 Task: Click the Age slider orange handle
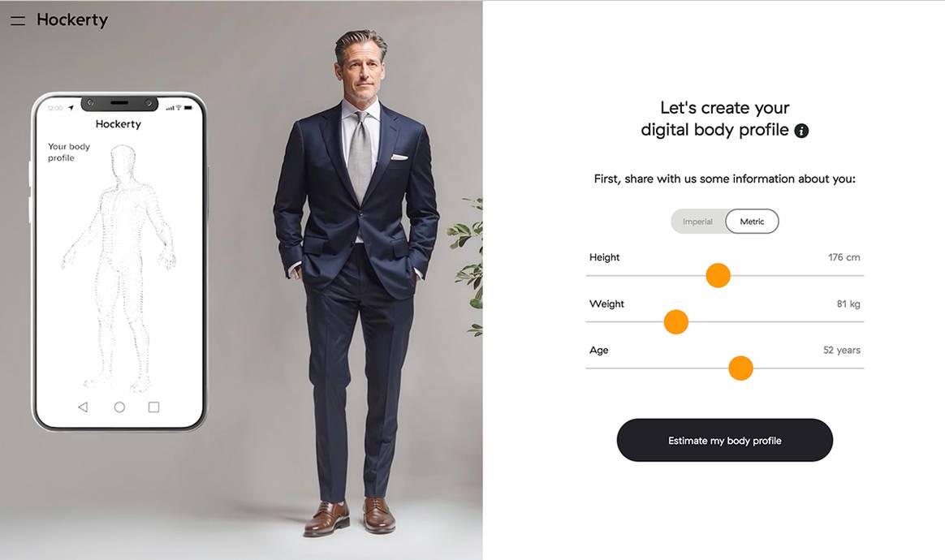740,368
